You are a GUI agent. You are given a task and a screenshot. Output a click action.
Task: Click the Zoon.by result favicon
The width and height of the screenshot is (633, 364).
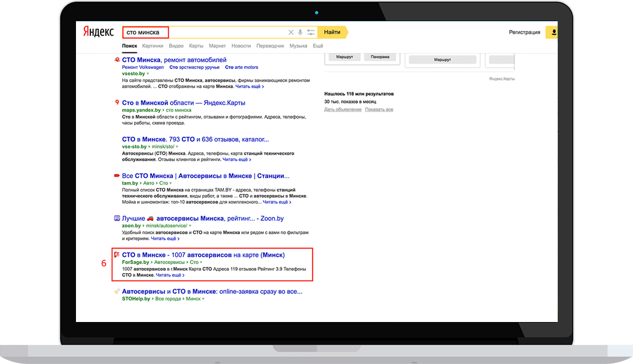coord(117,219)
